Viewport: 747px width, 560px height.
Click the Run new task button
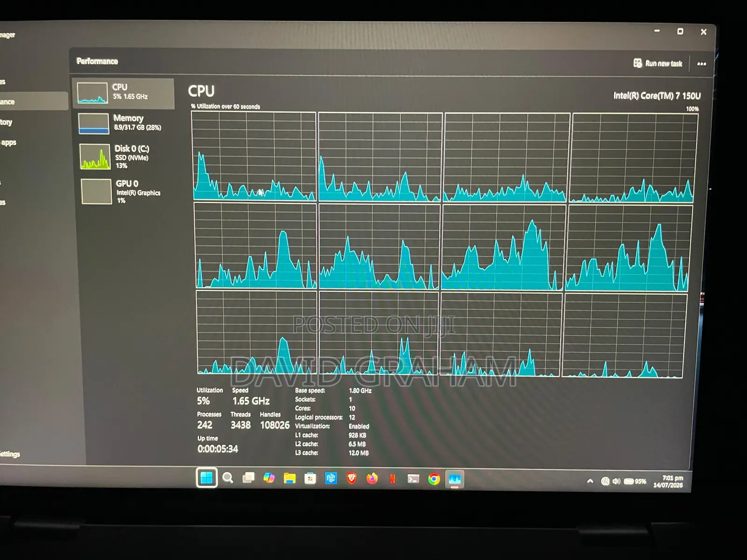pyautogui.click(x=657, y=63)
